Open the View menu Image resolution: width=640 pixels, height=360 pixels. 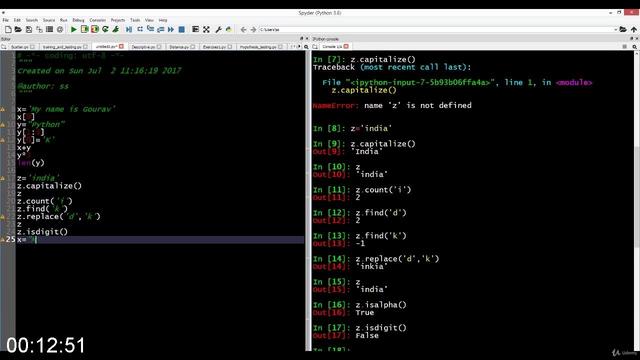click(x=149, y=20)
